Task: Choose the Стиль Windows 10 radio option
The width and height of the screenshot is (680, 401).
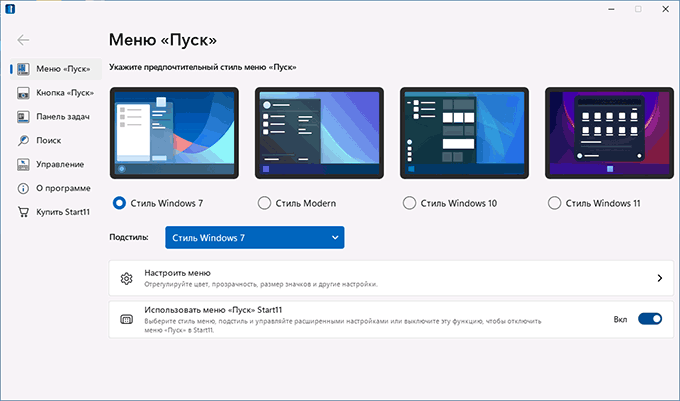Action: point(409,203)
